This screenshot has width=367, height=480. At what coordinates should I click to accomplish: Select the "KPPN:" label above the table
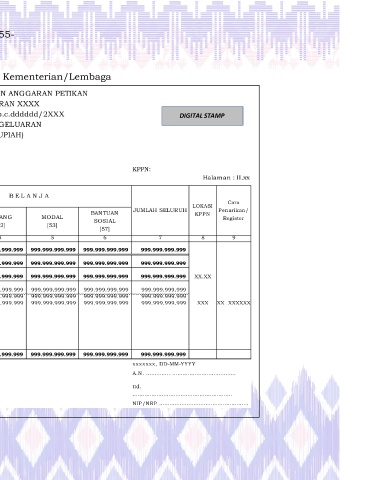tap(141, 169)
